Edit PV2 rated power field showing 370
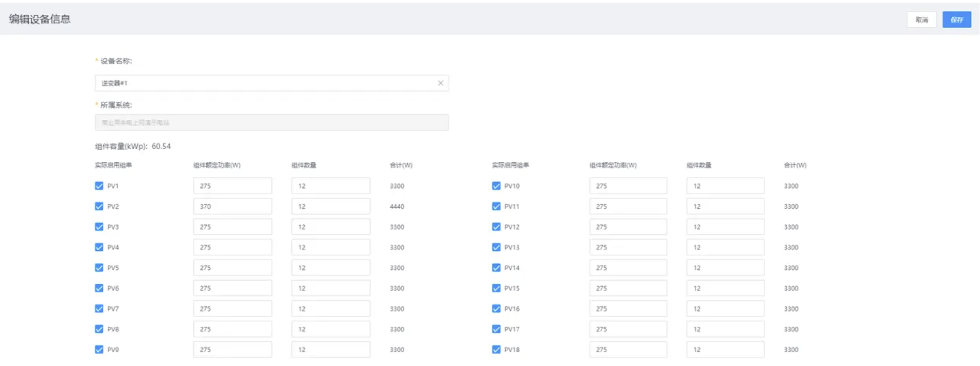The image size is (980, 366). [232, 206]
